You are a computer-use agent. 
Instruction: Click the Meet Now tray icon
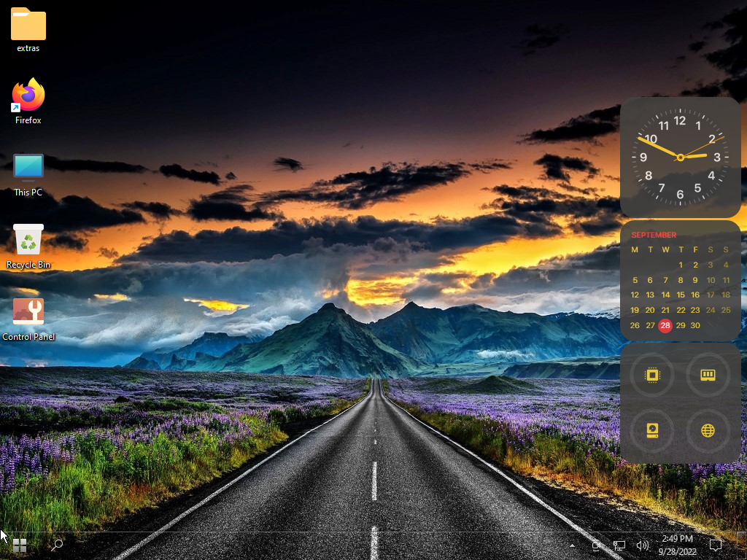pyautogui.click(x=595, y=545)
